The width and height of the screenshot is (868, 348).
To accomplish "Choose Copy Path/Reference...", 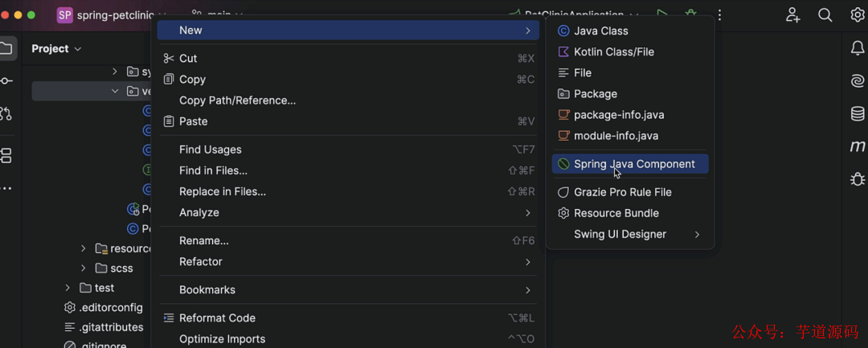I will coord(348,100).
